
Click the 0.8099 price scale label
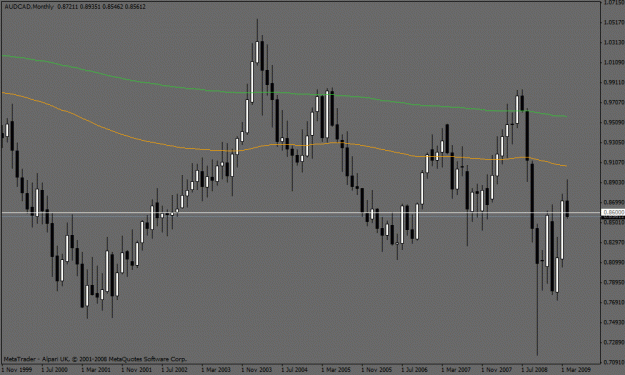[614, 262]
